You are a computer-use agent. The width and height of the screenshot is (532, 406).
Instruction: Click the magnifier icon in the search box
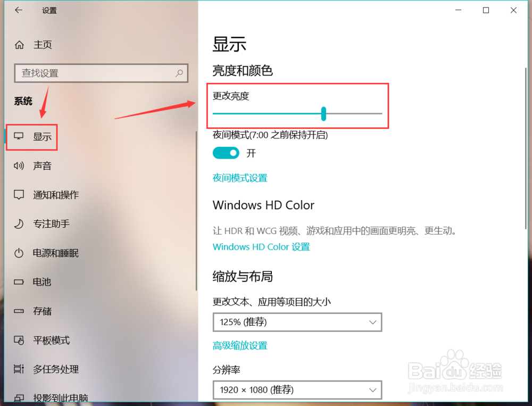[179, 73]
